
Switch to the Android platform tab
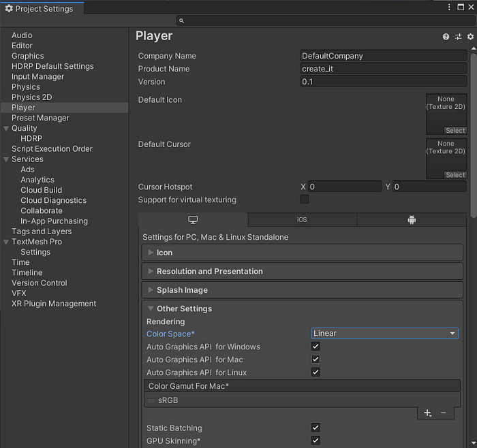pos(412,220)
